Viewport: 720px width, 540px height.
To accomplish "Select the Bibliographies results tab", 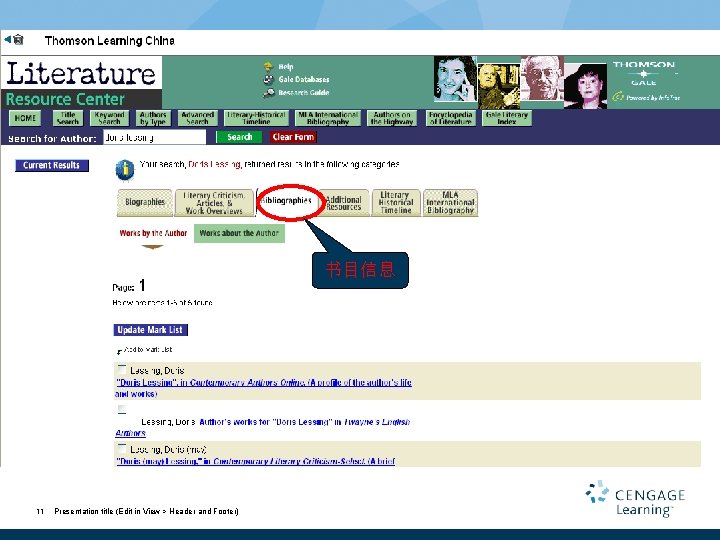I will click(x=286, y=201).
